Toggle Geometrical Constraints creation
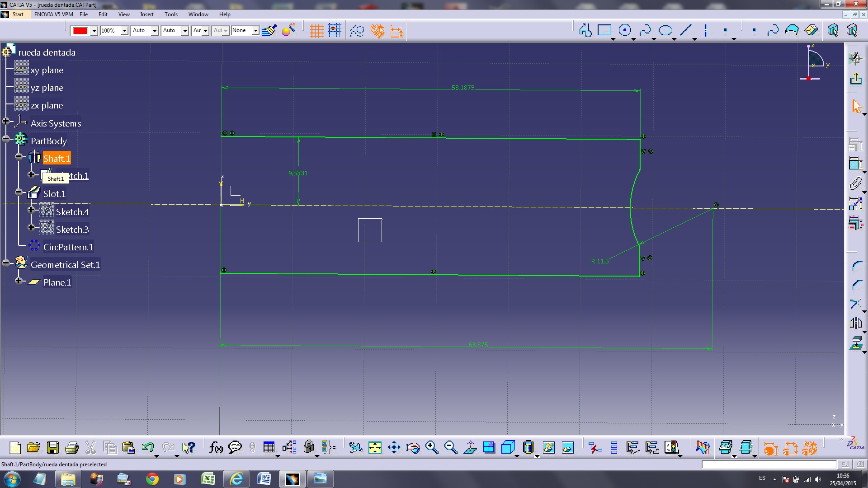Screen dimensions: 868x488 click(377, 31)
